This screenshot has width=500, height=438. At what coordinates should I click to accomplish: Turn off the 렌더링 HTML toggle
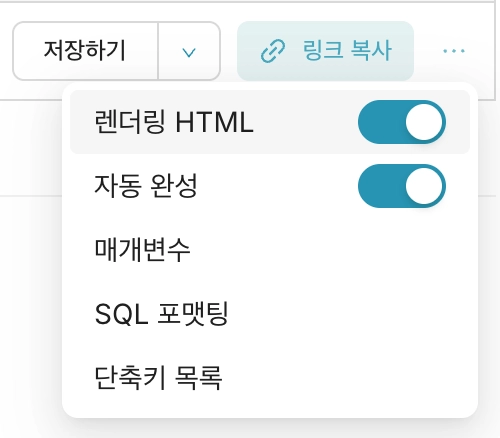click(x=402, y=122)
